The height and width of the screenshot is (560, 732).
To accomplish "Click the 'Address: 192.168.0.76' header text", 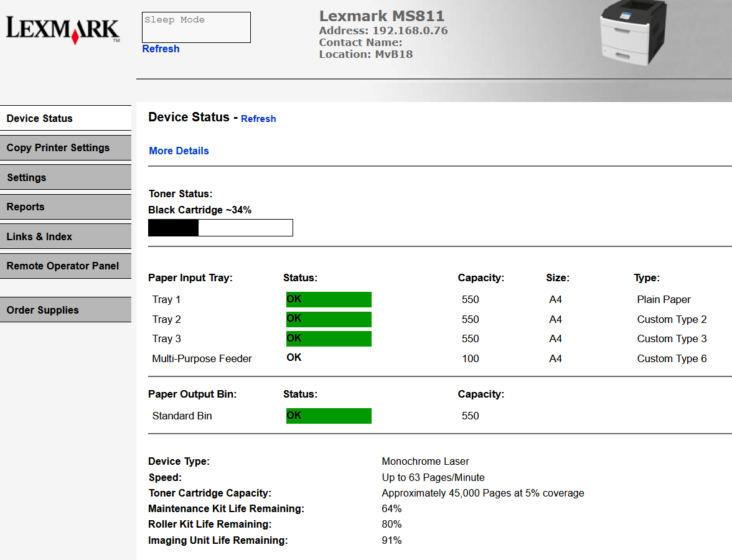I will tap(383, 31).
